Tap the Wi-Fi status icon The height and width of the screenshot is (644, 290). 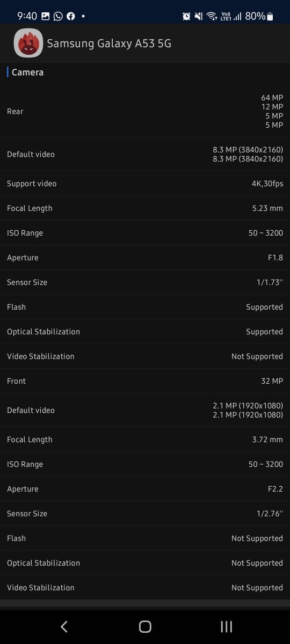(x=212, y=16)
